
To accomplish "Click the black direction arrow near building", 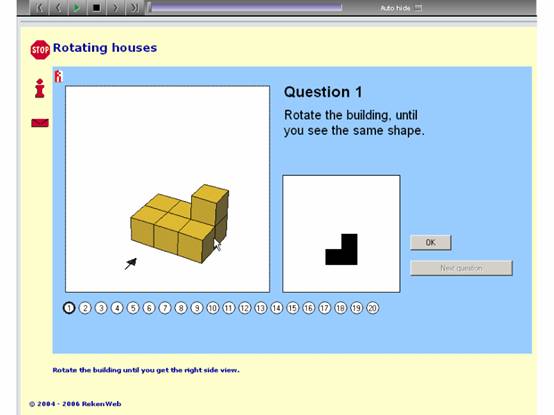I will tap(131, 263).
